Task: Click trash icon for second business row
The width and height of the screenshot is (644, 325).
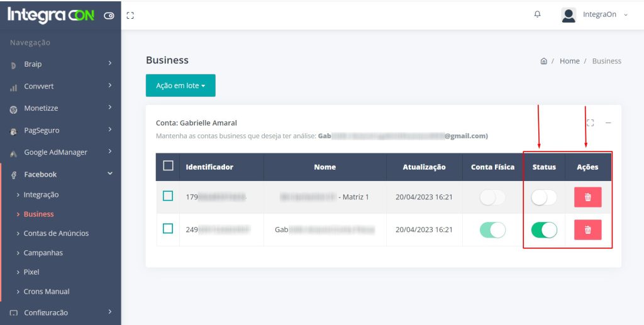Action: 587,230
